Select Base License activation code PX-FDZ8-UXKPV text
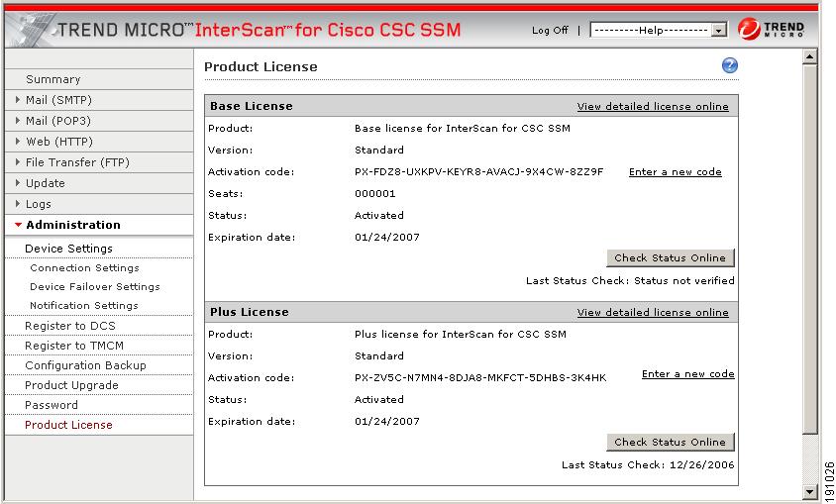Image resolution: width=836 pixels, height=504 pixels. pos(478,172)
